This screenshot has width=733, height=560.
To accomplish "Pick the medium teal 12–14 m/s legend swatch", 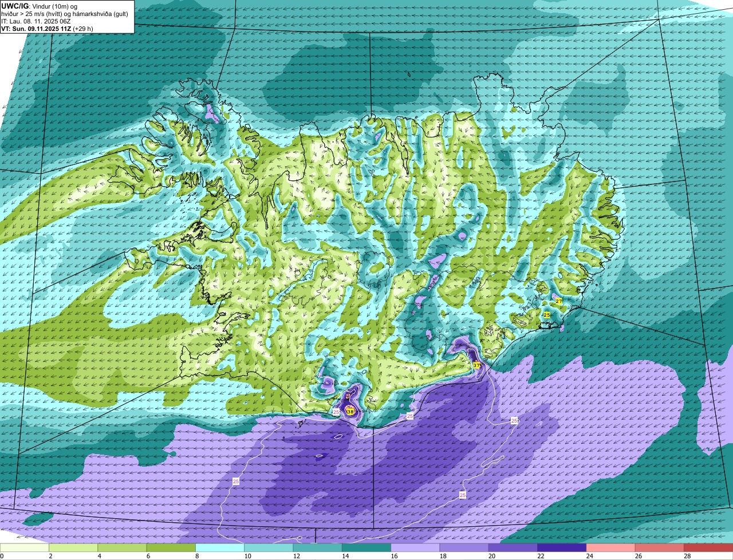I will (318, 547).
